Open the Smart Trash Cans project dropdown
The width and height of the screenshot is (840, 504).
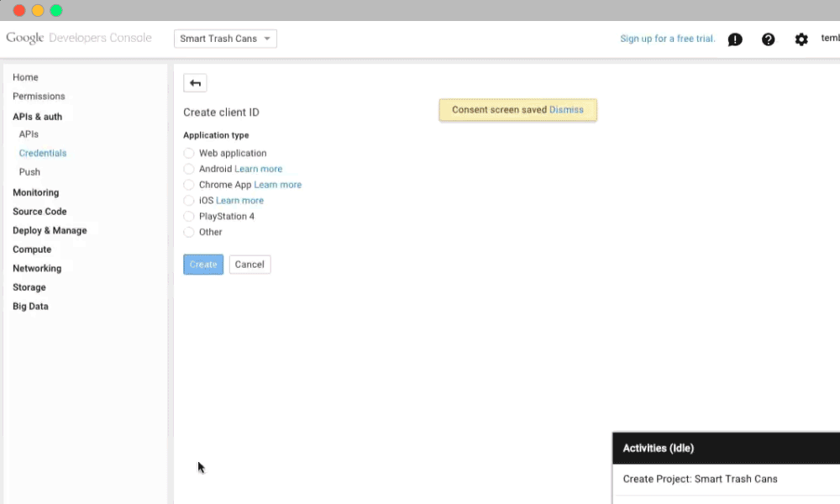coord(225,39)
